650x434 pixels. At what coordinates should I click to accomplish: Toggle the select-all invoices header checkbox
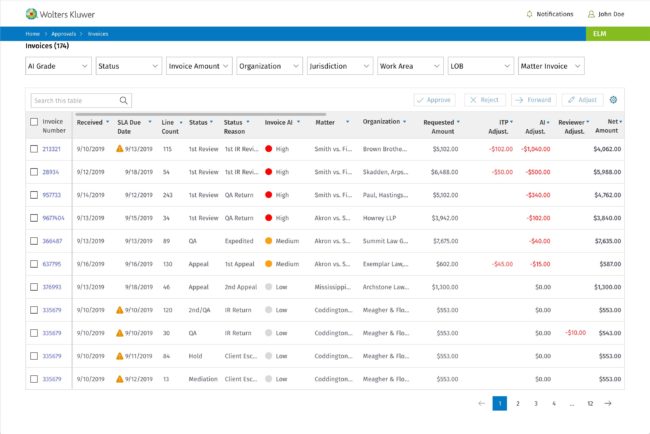pos(34,122)
